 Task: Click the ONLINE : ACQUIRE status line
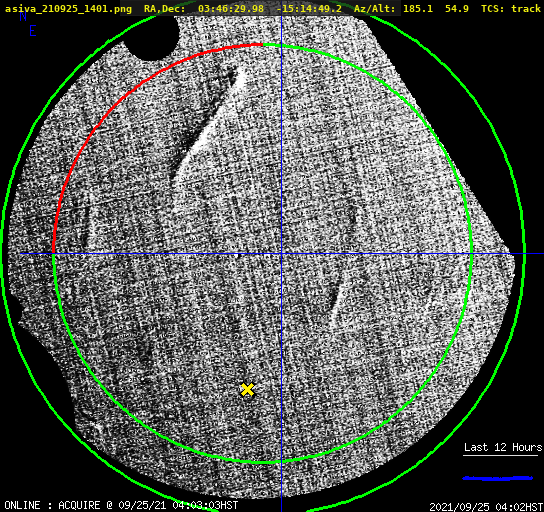click(x=121, y=505)
